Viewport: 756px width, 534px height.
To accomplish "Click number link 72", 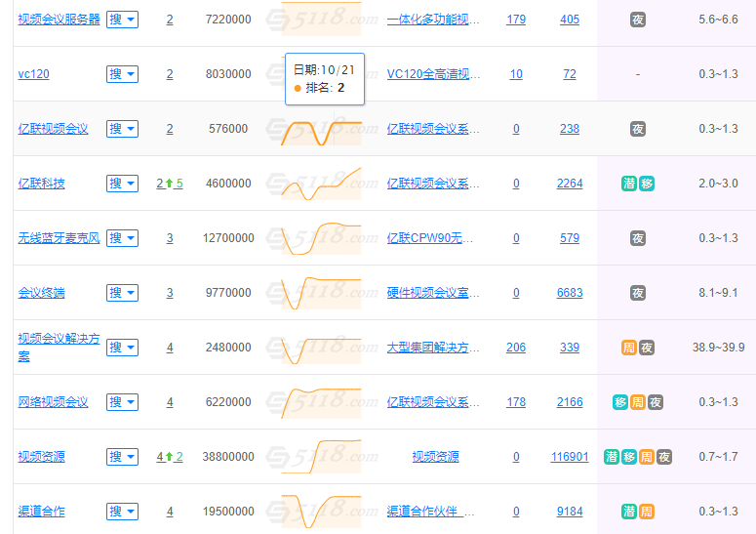I will (x=570, y=74).
